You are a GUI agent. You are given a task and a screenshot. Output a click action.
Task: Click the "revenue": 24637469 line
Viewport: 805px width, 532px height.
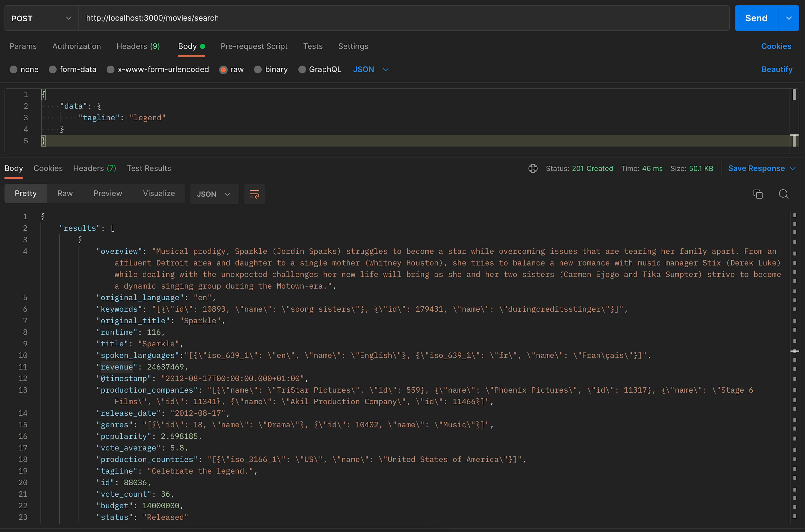[142, 367]
